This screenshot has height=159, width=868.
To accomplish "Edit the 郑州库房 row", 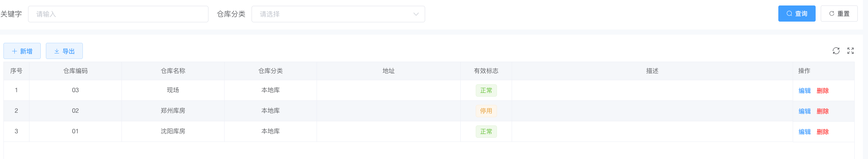I will point(804,111).
